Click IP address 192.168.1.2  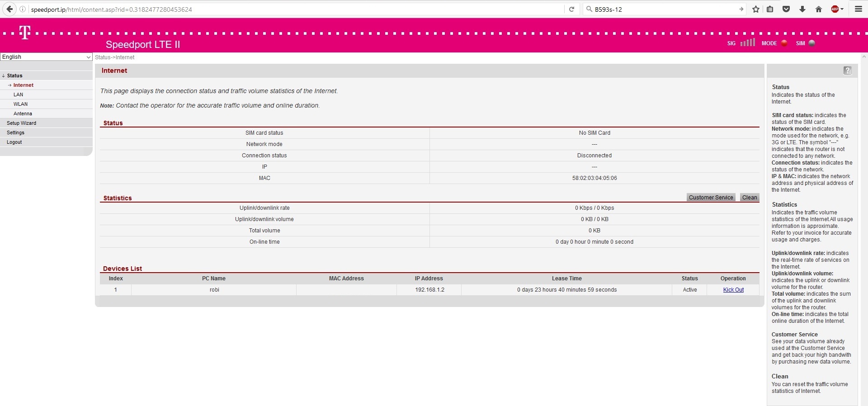pyautogui.click(x=429, y=290)
